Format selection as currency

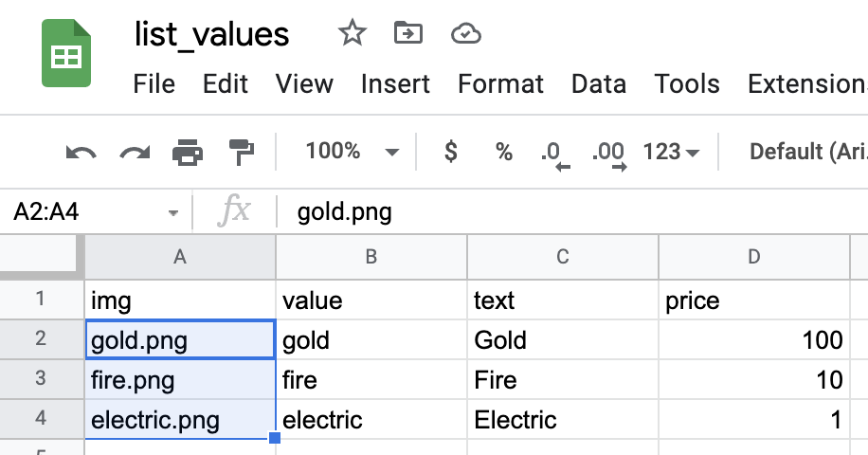click(451, 152)
